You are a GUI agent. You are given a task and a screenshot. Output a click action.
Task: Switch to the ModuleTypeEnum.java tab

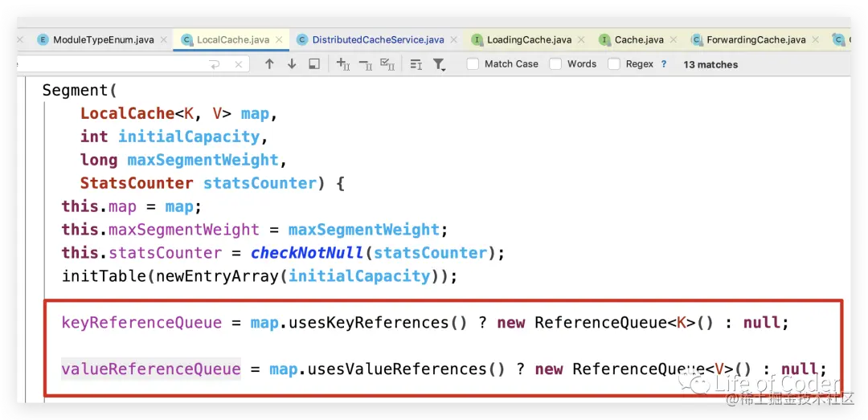point(103,40)
